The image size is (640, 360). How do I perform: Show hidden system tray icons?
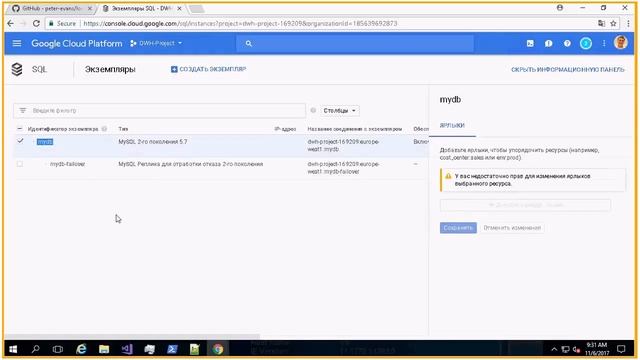coord(554,349)
